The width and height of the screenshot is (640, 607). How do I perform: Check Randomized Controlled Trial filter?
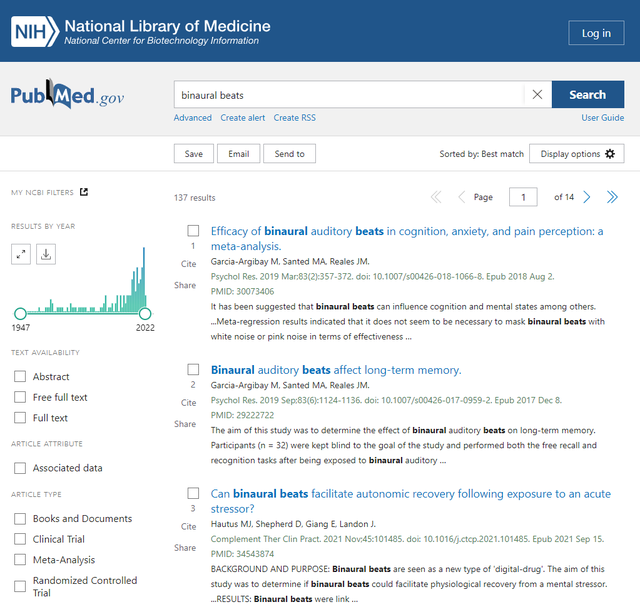(x=20, y=587)
